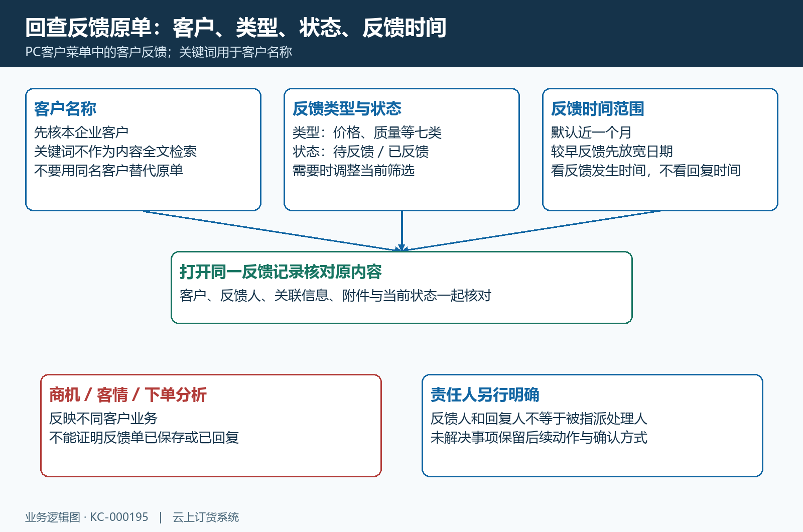Screen dimensions: 803x532
Task: Select line 客户、反馈人、关联信息、附件与当前状态一起核对
Action: tap(335, 296)
